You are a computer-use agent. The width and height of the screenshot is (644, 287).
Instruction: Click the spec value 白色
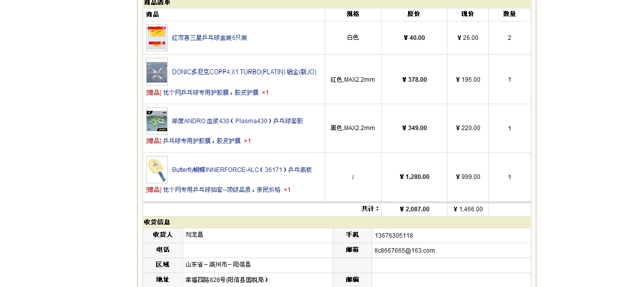pos(353,37)
